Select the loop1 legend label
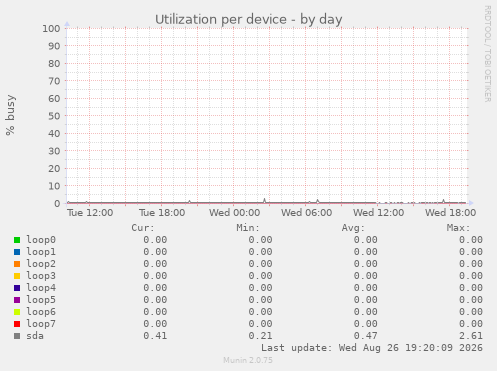 (41, 252)
